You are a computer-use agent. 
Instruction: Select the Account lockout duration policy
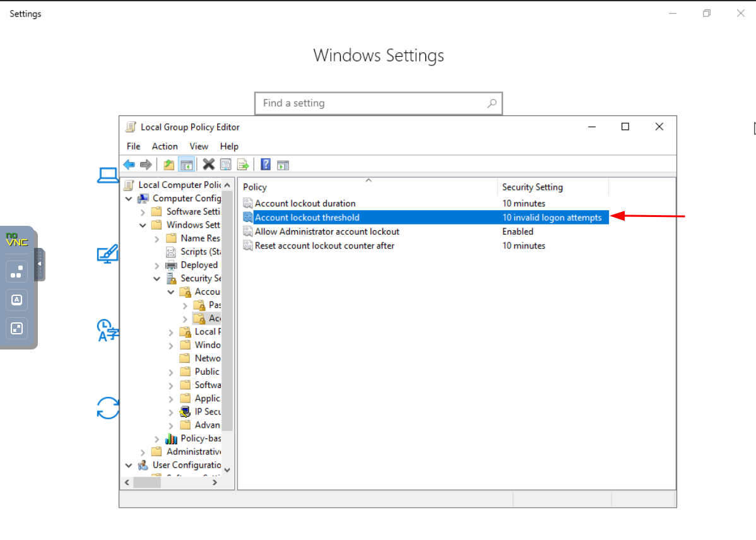(305, 203)
